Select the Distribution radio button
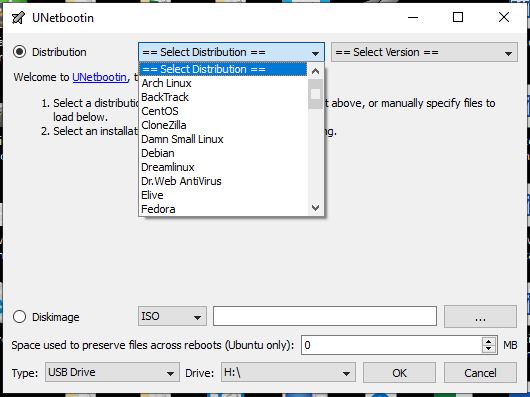The image size is (530, 397). coord(19,52)
